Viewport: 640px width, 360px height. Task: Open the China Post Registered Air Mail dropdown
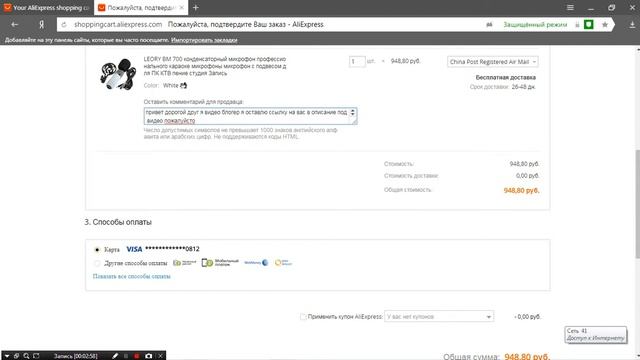coord(493,62)
